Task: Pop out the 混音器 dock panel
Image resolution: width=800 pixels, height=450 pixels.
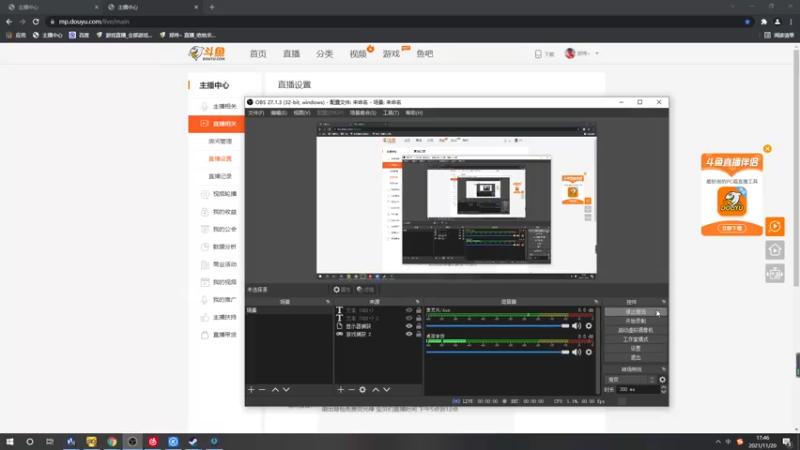Action: [595, 302]
